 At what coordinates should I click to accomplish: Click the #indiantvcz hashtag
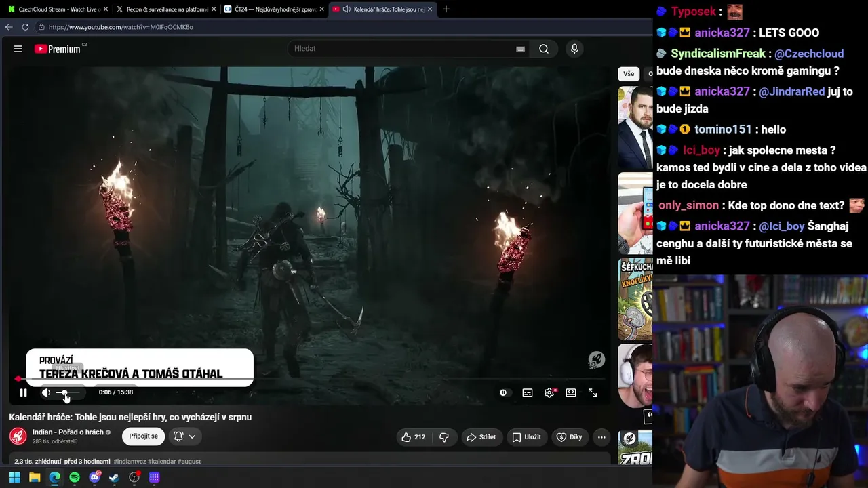pos(130,462)
